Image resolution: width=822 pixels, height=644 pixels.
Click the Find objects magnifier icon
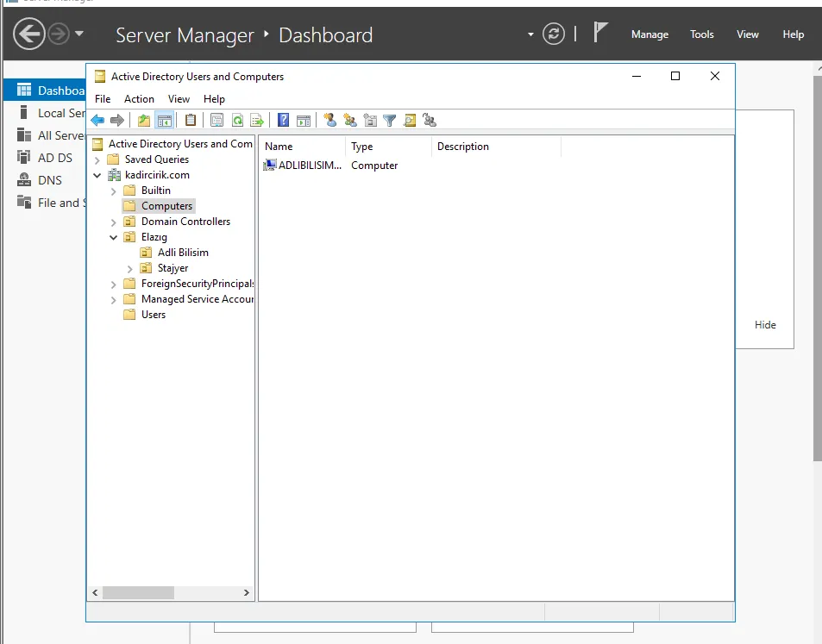tap(410, 121)
